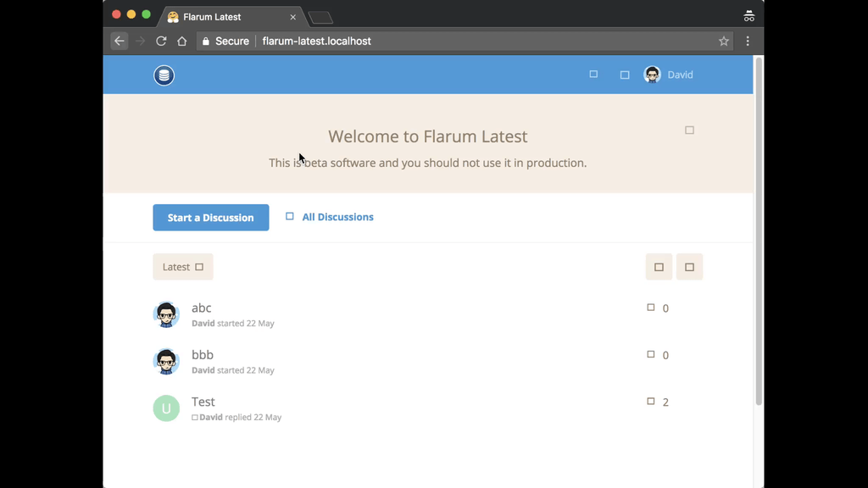Click David's avatar on the abc discussion
868x488 pixels.
(166, 314)
